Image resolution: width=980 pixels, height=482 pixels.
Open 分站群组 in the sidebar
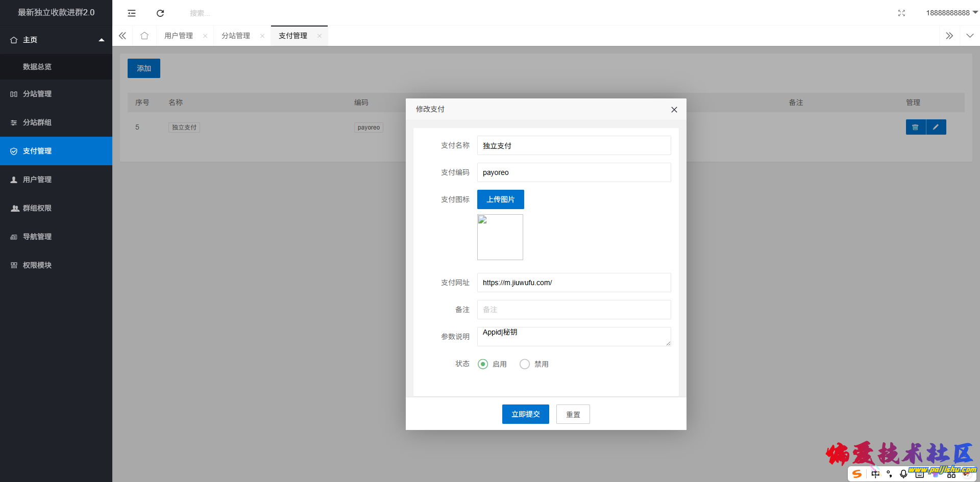pyautogui.click(x=37, y=122)
